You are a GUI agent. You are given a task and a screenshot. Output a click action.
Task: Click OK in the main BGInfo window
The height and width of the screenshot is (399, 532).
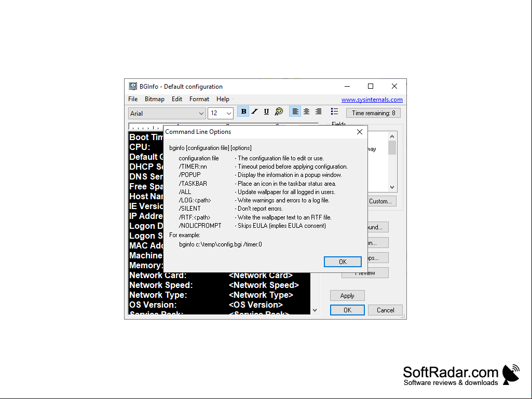click(347, 310)
